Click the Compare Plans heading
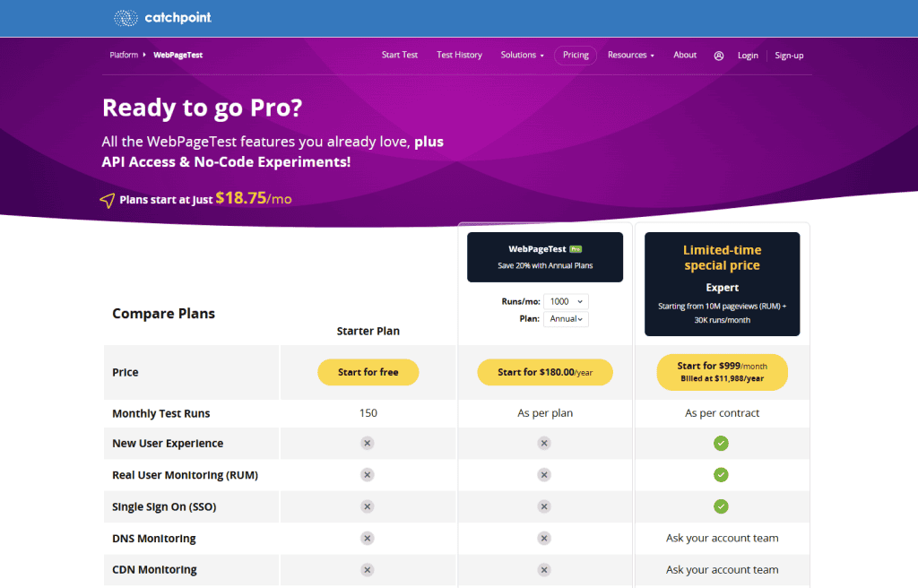 (x=163, y=314)
